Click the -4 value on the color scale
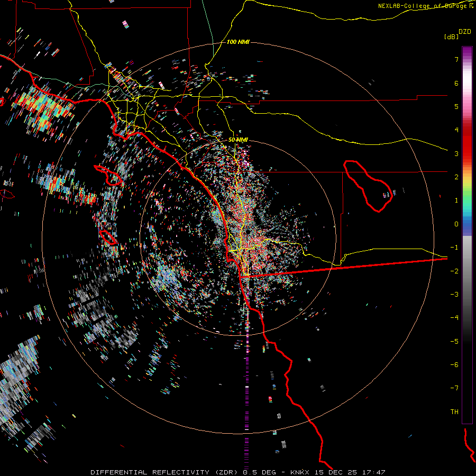 coord(454,318)
